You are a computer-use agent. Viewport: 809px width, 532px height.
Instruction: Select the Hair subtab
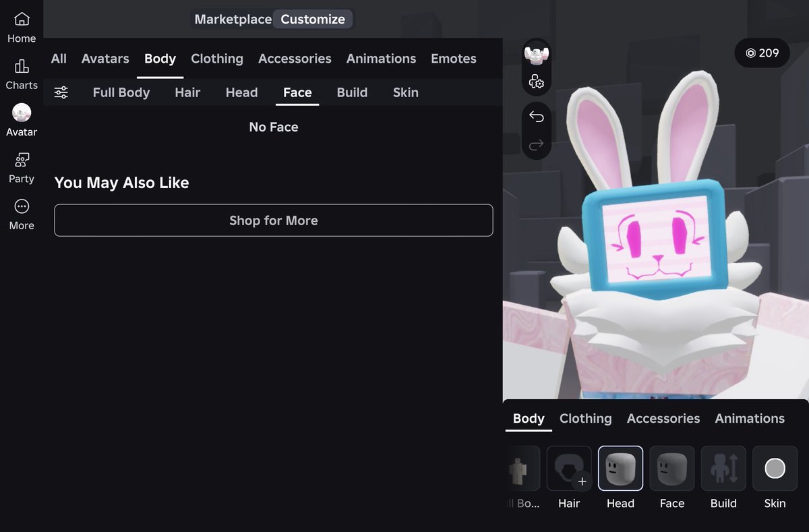(x=187, y=92)
